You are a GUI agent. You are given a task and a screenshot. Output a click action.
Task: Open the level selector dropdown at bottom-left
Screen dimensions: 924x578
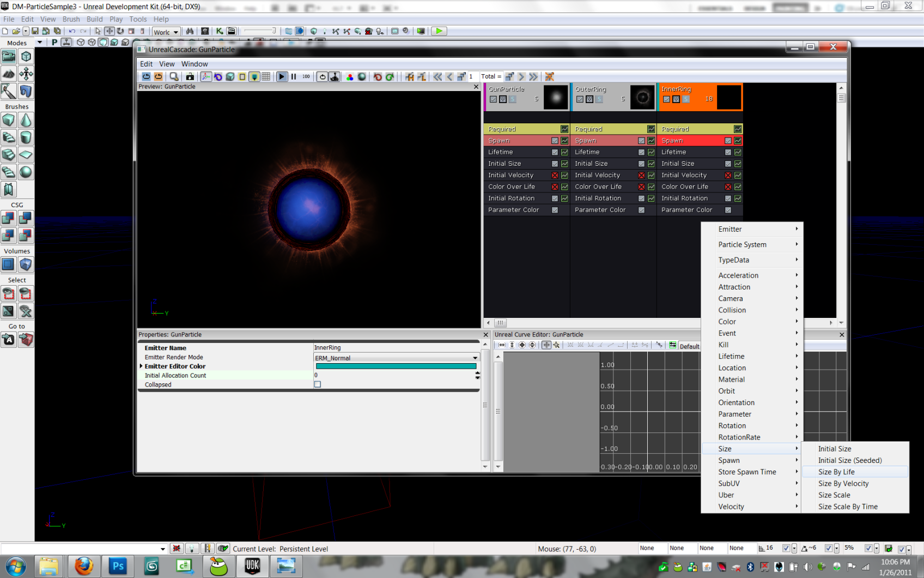pyautogui.click(x=162, y=549)
